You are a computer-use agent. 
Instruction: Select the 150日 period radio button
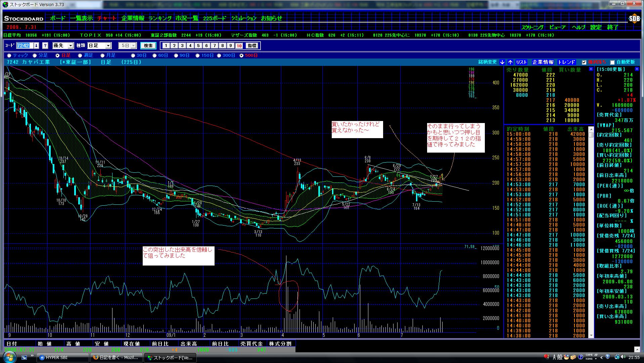[197, 55]
